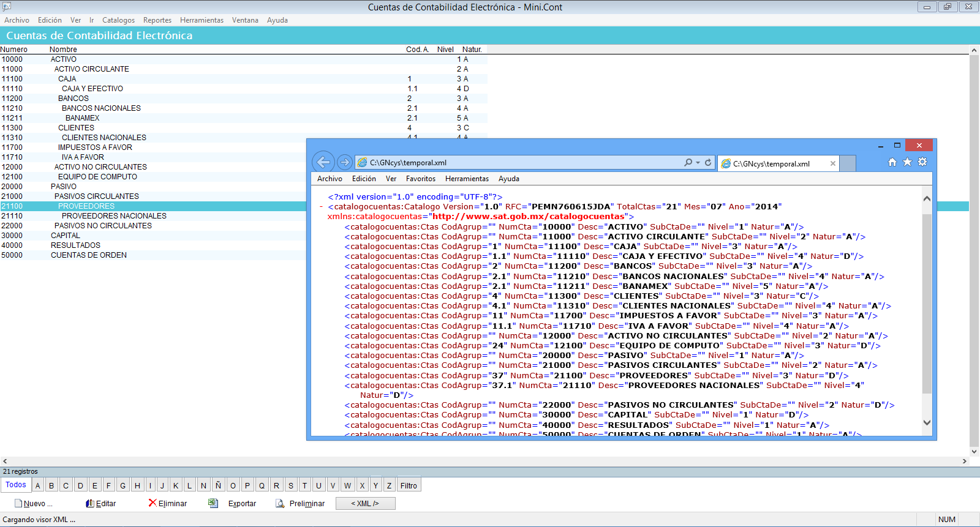Go forward in the XML viewer browser
This screenshot has width=980, height=527.
coord(345,162)
